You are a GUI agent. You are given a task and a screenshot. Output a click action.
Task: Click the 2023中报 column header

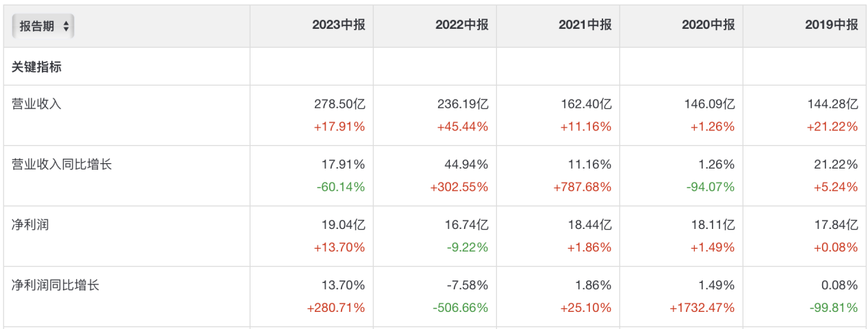338,25
